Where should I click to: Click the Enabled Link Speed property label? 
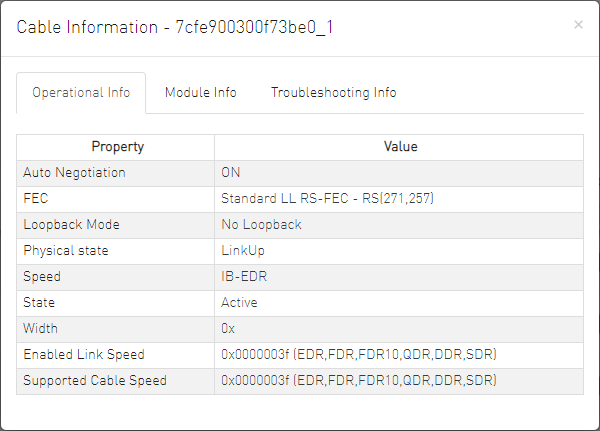pyautogui.click(x=83, y=354)
